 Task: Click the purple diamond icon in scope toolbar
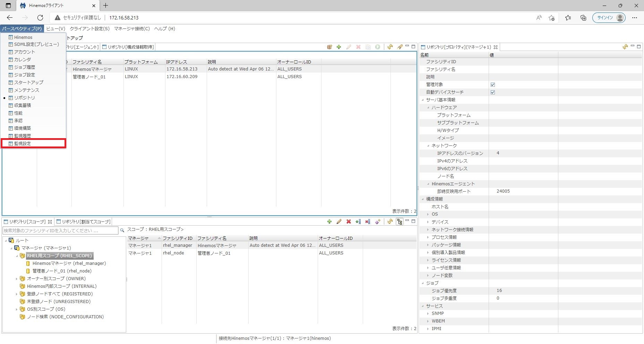(378, 221)
